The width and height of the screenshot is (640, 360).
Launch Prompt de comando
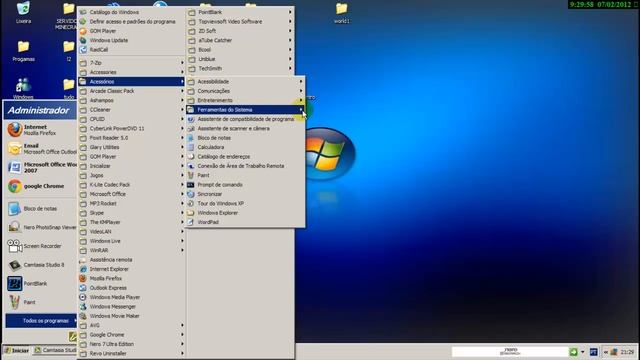[245, 185]
